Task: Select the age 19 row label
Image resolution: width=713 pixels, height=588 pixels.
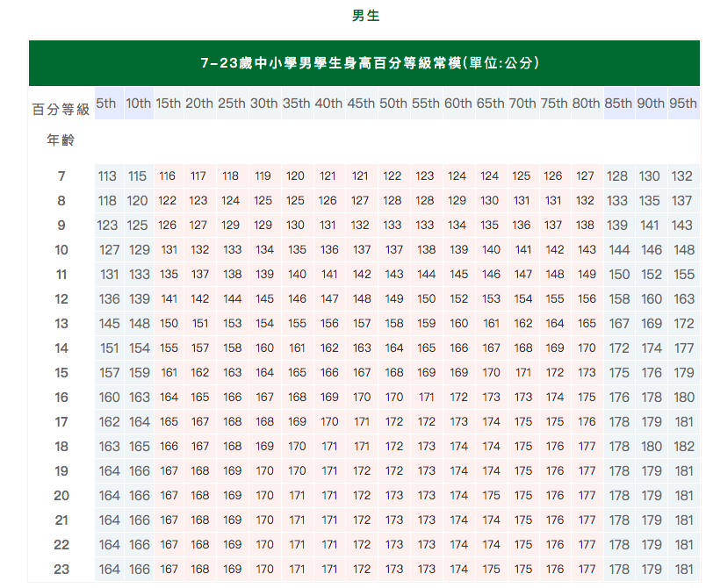Action: tap(61, 470)
